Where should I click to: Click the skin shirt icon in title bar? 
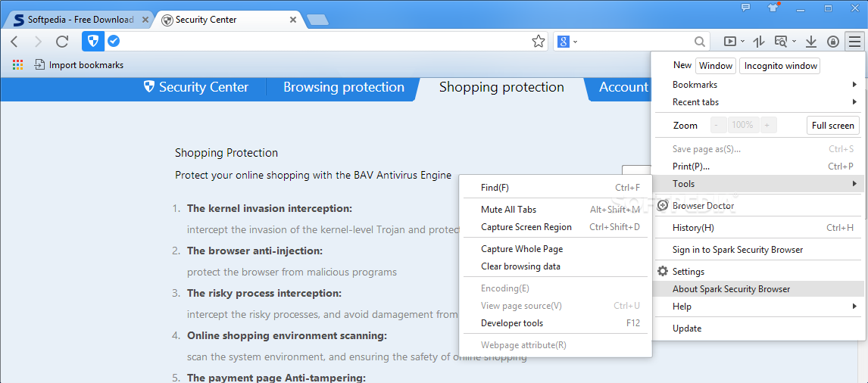tap(773, 8)
